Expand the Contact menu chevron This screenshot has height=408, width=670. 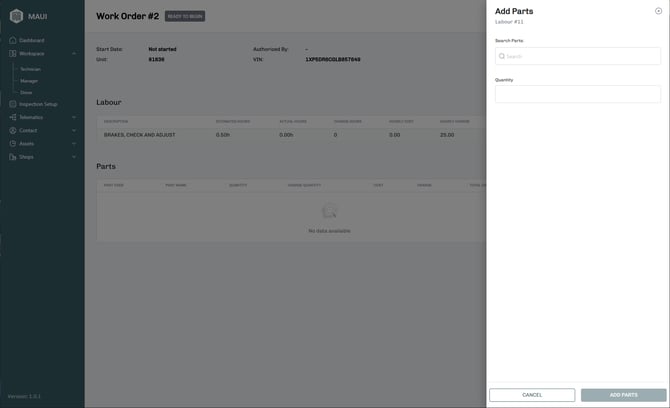click(x=74, y=130)
